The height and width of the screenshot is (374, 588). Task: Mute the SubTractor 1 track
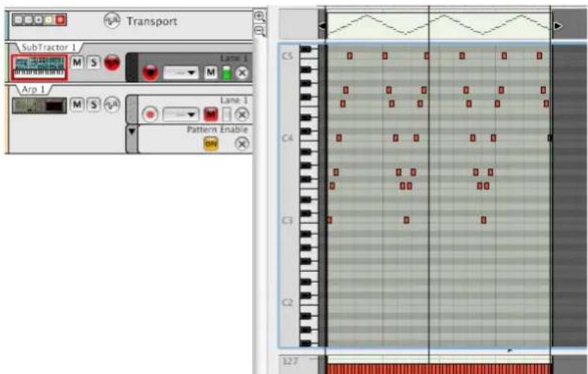coord(77,63)
